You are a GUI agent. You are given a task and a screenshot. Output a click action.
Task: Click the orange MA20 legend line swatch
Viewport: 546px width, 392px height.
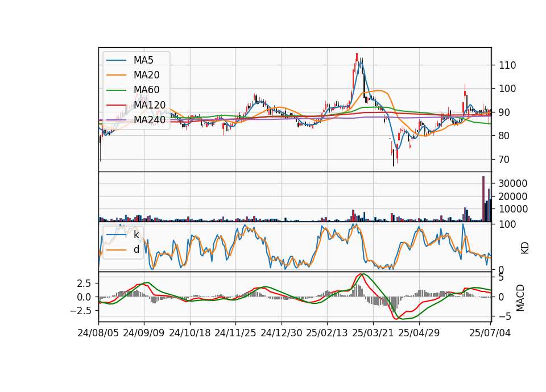116,75
